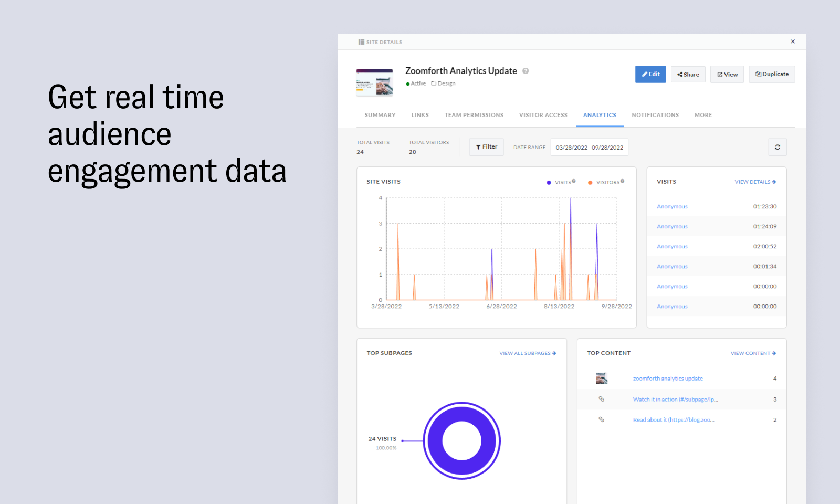Open Anonymous visit lasting 00:01:34

[672, 267]
